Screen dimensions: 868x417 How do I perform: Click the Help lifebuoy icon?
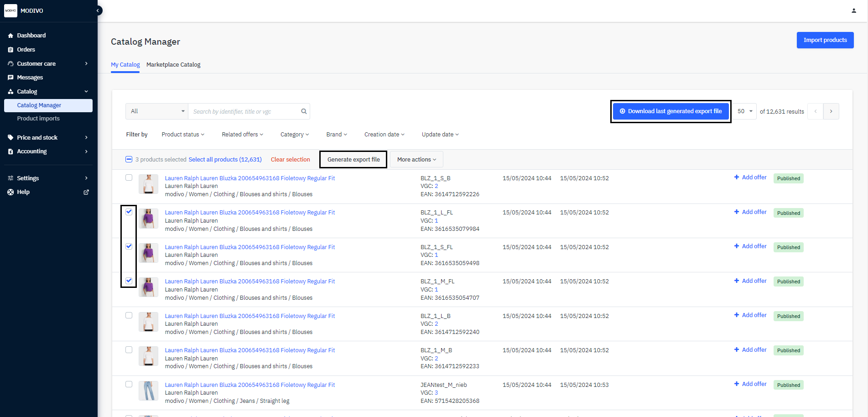click(x=10, y=192)
